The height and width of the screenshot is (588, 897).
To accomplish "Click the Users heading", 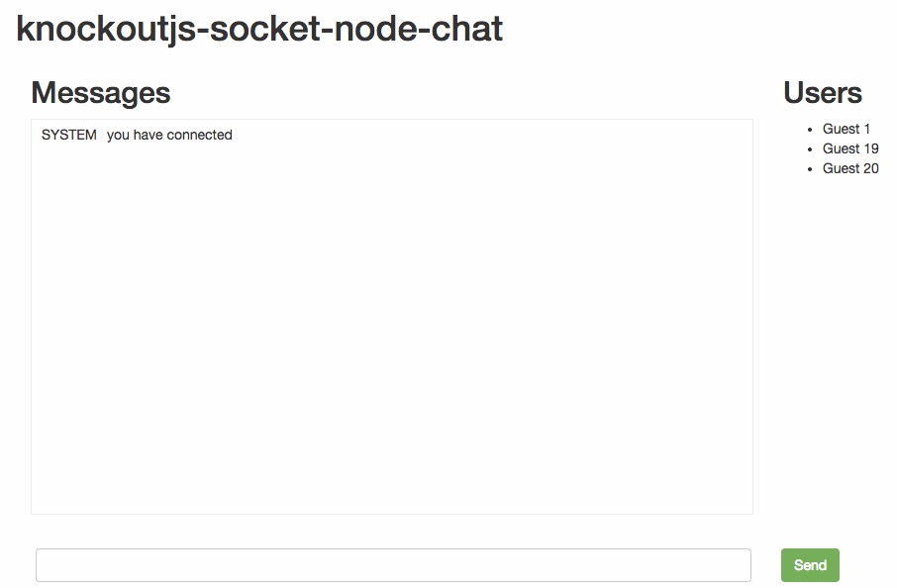I will (x=823, y=92).
